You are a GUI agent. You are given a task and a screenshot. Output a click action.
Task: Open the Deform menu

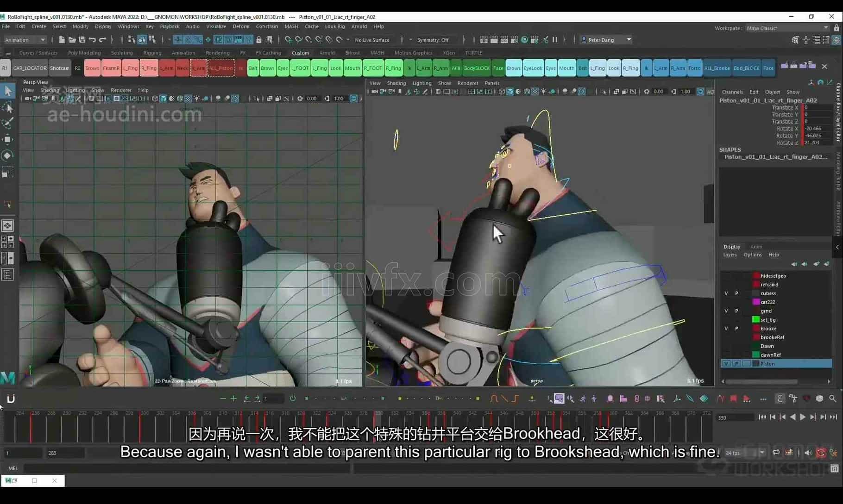tap(241, 26)
